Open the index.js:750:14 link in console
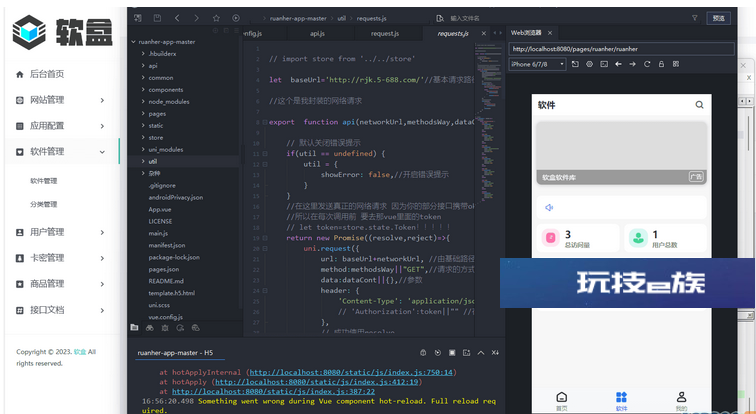 pyautogui.click(x=351, y=373)
